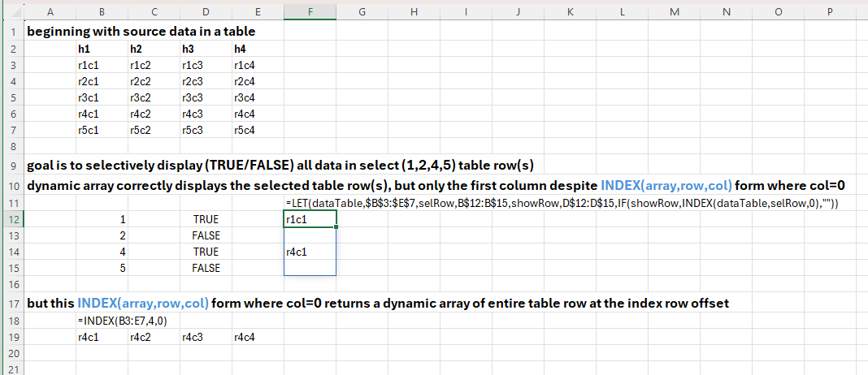This screenshot has width=868, height=375.
Task: Click cell B12 with value 1
Action: point(102,220)
